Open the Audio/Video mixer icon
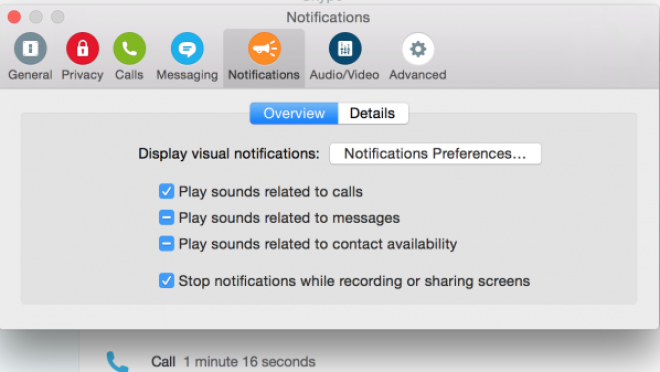Screen dimensions: 660x372 (x=345, y=48)
